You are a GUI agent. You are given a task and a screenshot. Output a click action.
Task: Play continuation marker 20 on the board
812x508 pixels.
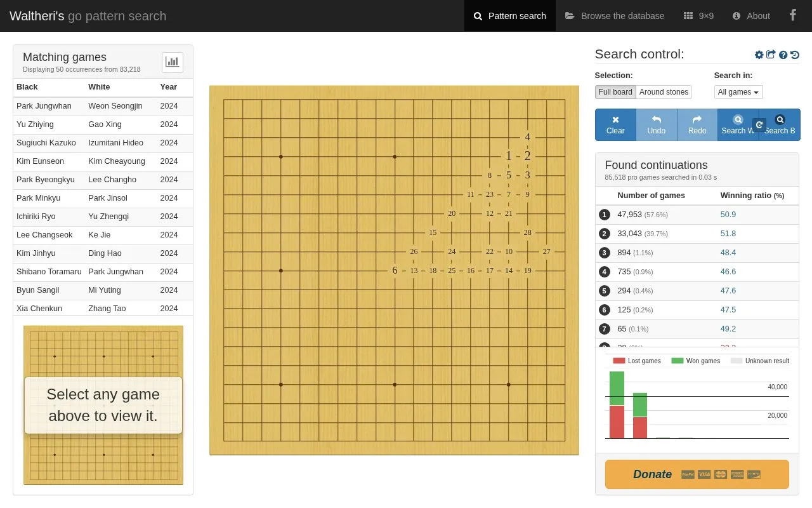coord(452,213)
